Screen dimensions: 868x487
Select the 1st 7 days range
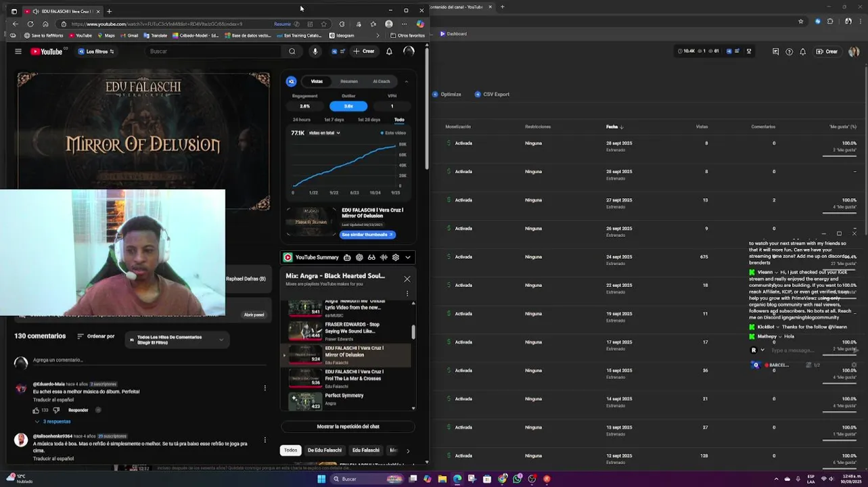(x=334, y=120)
